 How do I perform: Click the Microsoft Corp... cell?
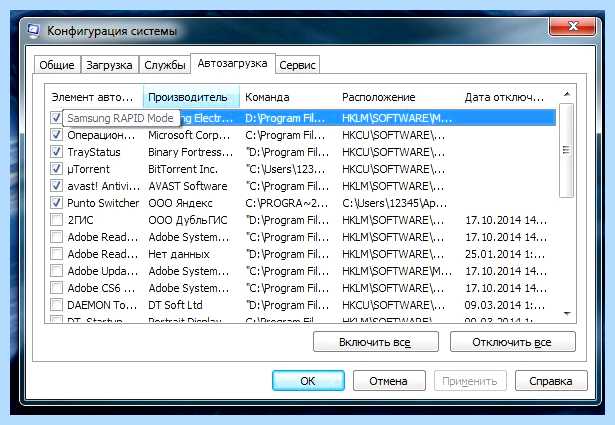[189, 135]
